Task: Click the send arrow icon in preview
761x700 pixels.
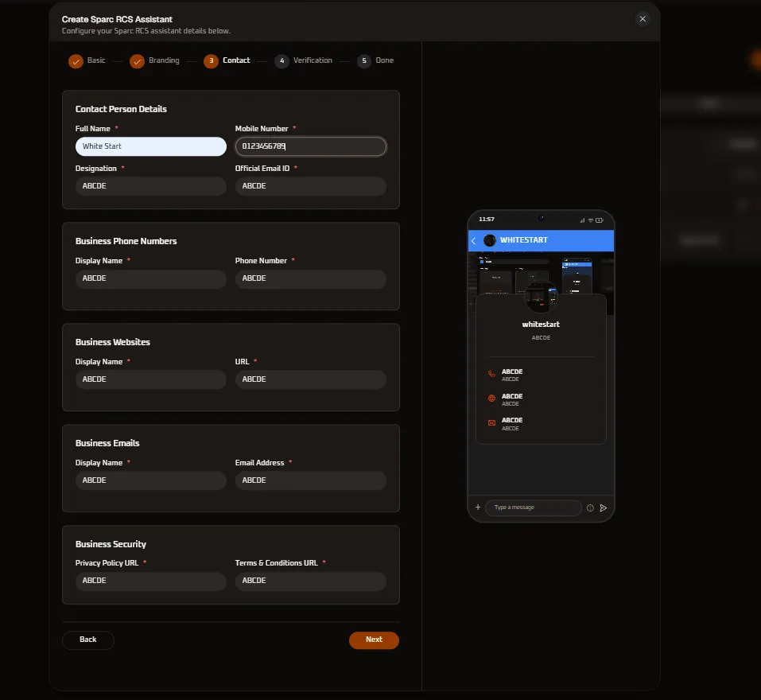Action: point(604,507)
